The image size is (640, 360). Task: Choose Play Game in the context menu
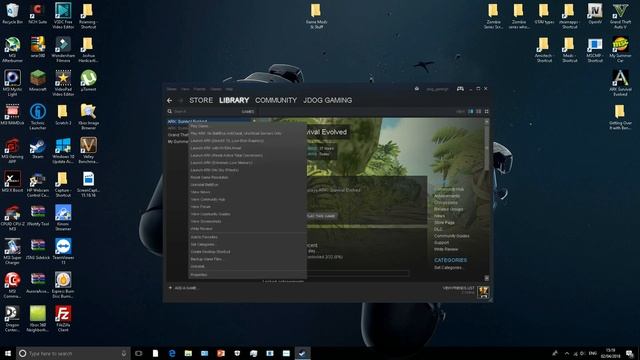[247, 126]
